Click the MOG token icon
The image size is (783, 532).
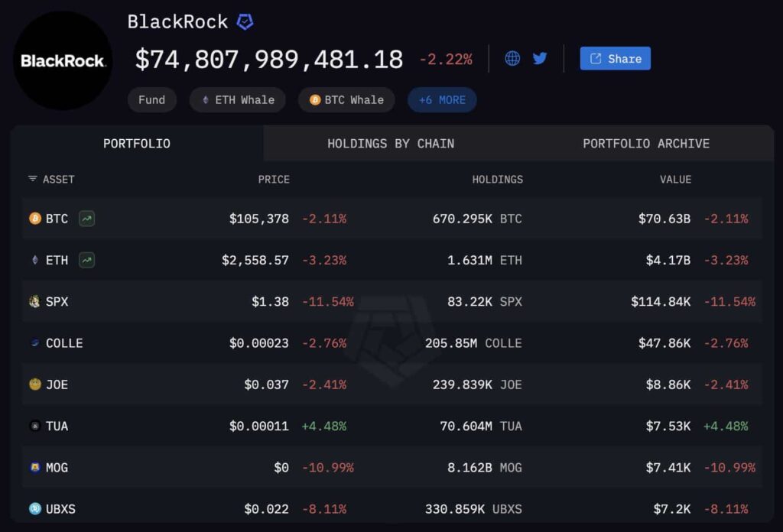[35, 467]
